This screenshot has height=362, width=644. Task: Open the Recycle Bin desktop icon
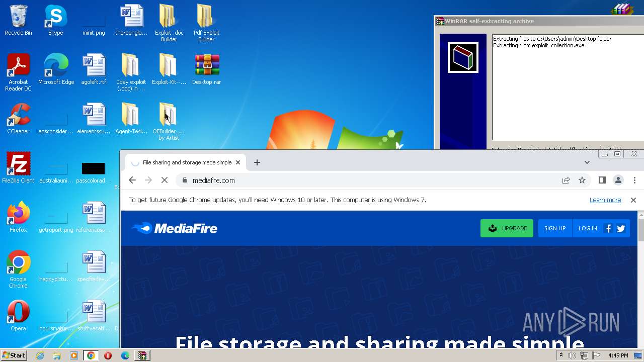[18, 20]
